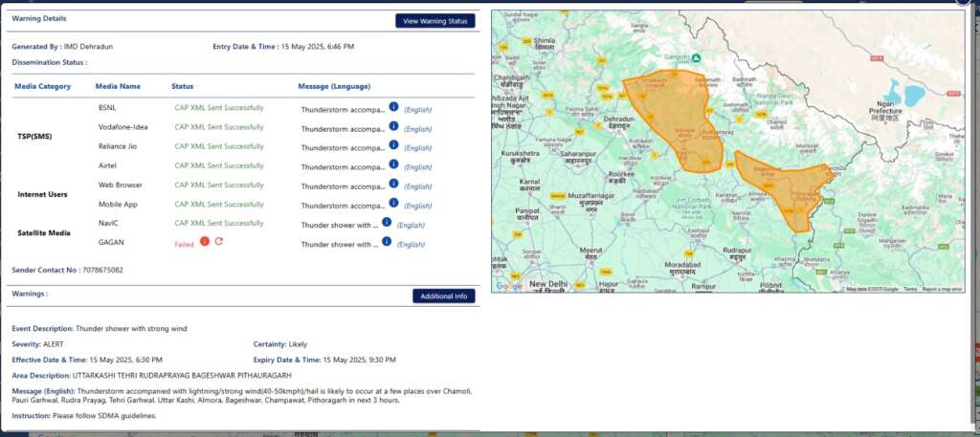This screenshot has width=980, height=437.
Task: Select the NavIC media name cell
Action: (107, 223)
